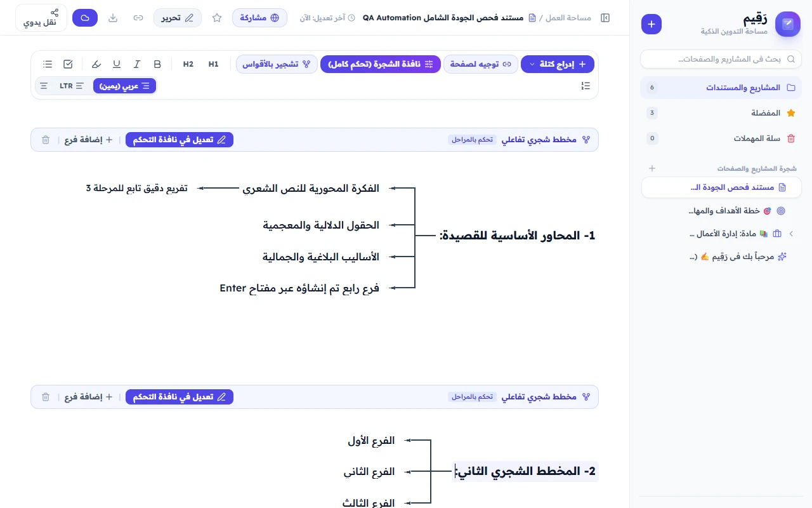Apply H1 heading style
The height and width of the screenshot is (508, 812).
point(214,64)
